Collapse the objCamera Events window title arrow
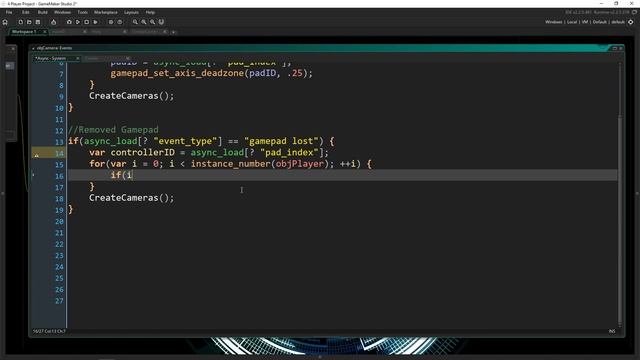 33,48
